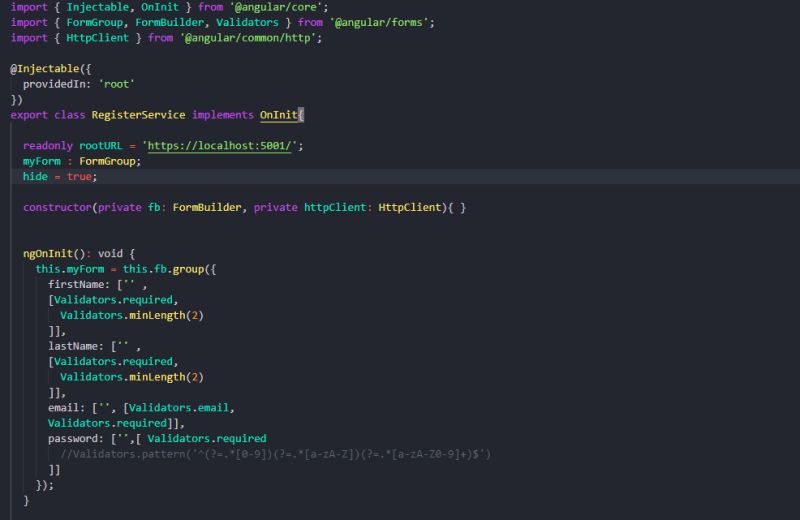
Task: Click 'readonly' keyword
Action: 48,146
